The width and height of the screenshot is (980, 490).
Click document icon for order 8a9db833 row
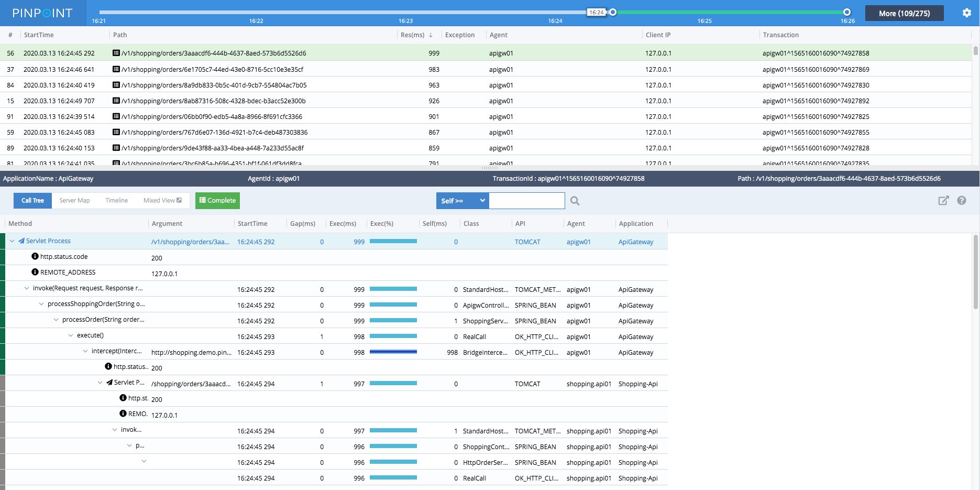(116, 85)
